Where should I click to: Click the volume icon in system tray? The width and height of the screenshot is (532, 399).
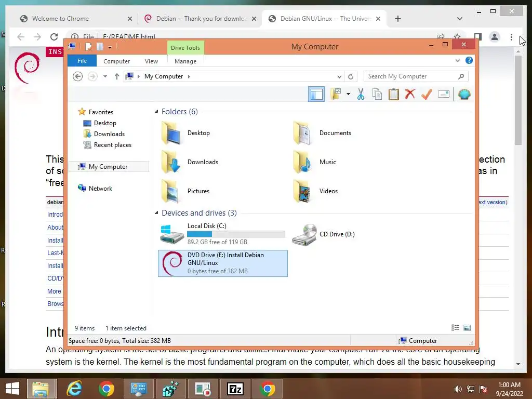coord(458,389)
